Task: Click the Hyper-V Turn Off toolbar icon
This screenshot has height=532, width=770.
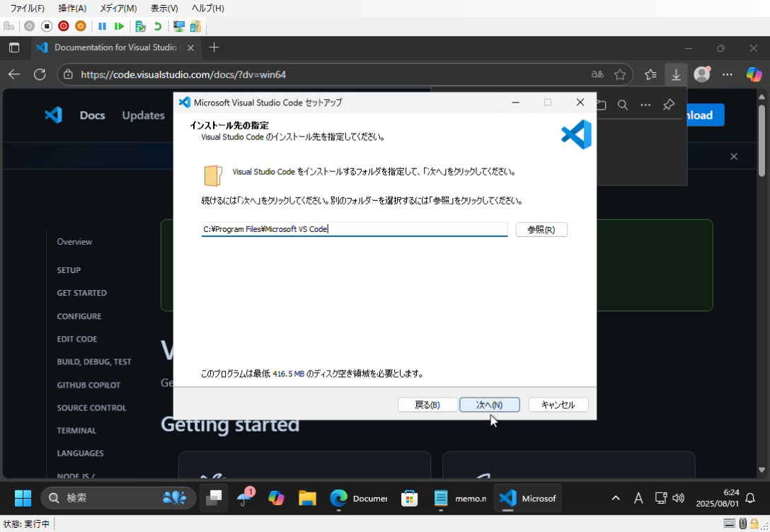Action: click(x=47, y=26)
